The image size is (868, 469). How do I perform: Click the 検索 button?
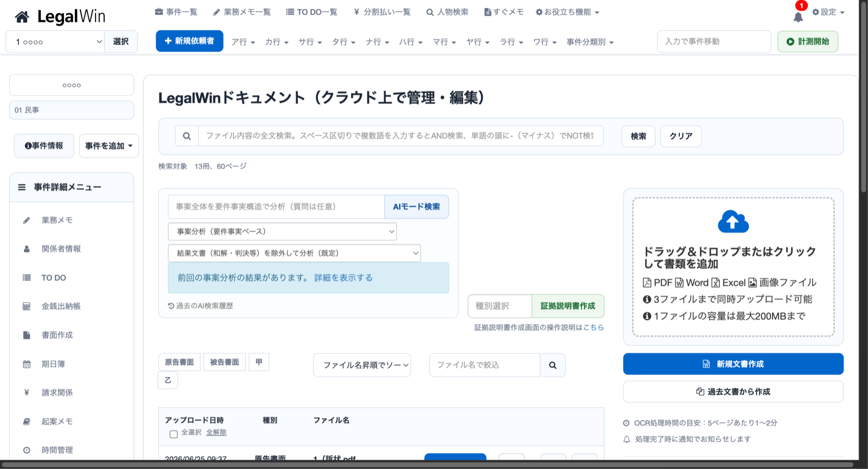639,137
